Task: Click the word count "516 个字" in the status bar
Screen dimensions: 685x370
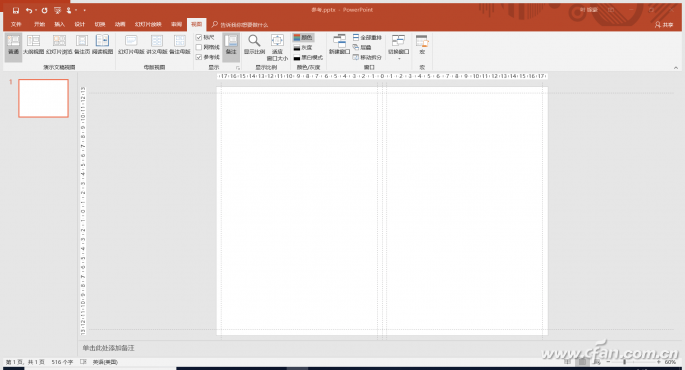Action: click(x=62, y=362)
